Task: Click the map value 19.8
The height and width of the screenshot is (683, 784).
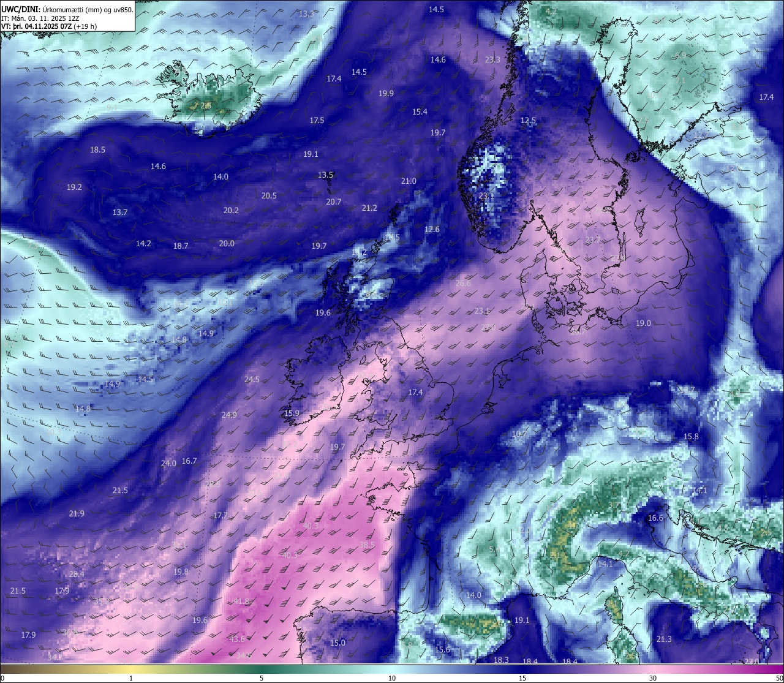Action: click(181, 572)
